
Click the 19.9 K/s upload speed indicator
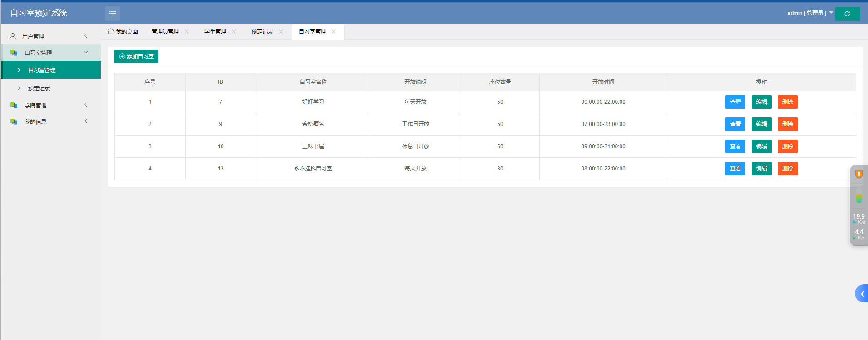(859, 219)
